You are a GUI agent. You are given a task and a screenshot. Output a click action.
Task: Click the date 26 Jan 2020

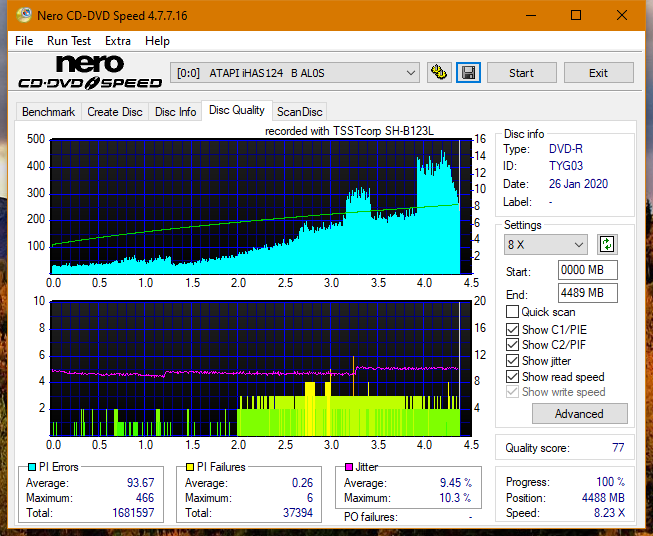click(578, 184)
